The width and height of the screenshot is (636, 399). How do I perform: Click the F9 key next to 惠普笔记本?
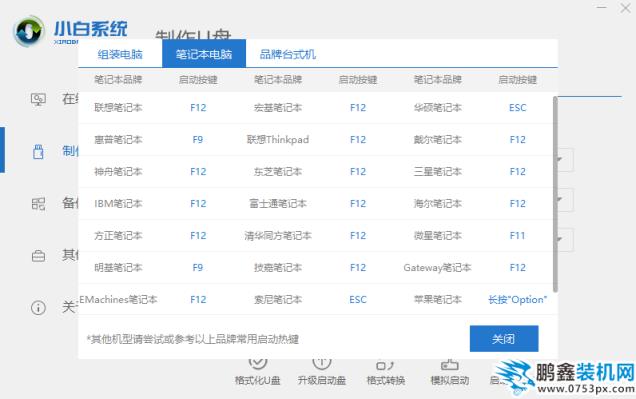[x=198, y=139]
